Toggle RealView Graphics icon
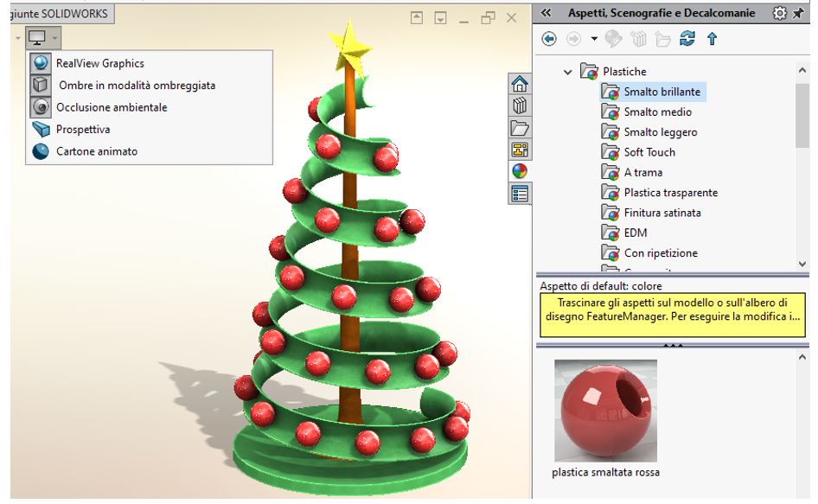The image size is (818, 504). [41, 63]
